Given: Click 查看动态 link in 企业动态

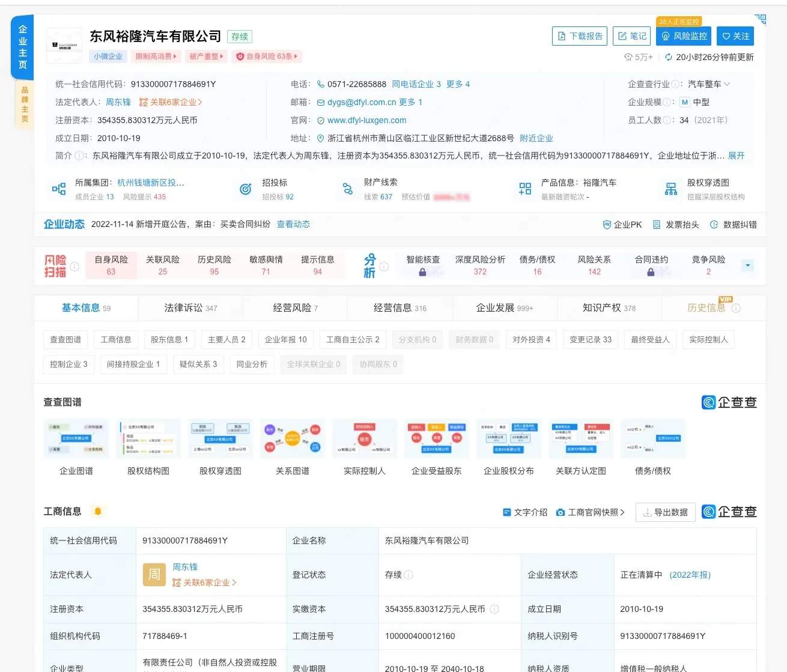Looking at the screenshot, I should coord(293,224).
